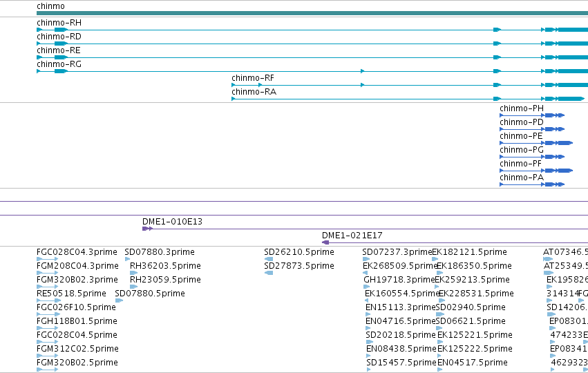Select the chinmo-PG protein label
The height and width of the screenshot is (373, 588).
point(522,150)
